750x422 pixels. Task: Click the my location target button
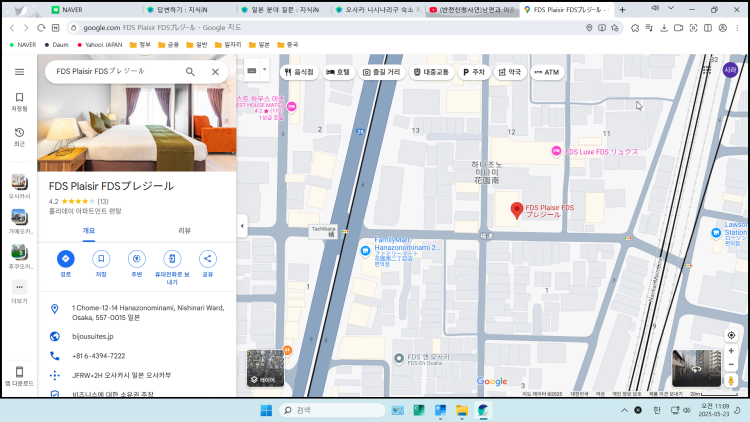click(731, 335)
